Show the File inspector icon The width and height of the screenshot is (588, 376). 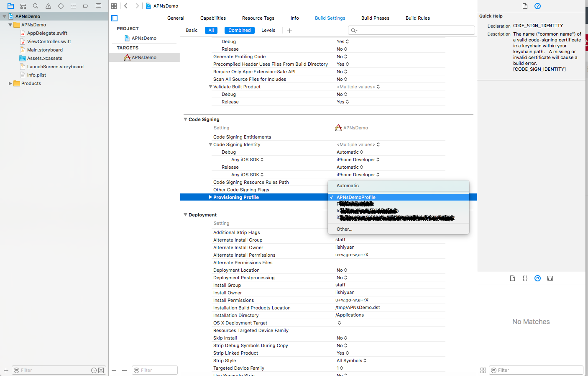click(x=525, y=6)
